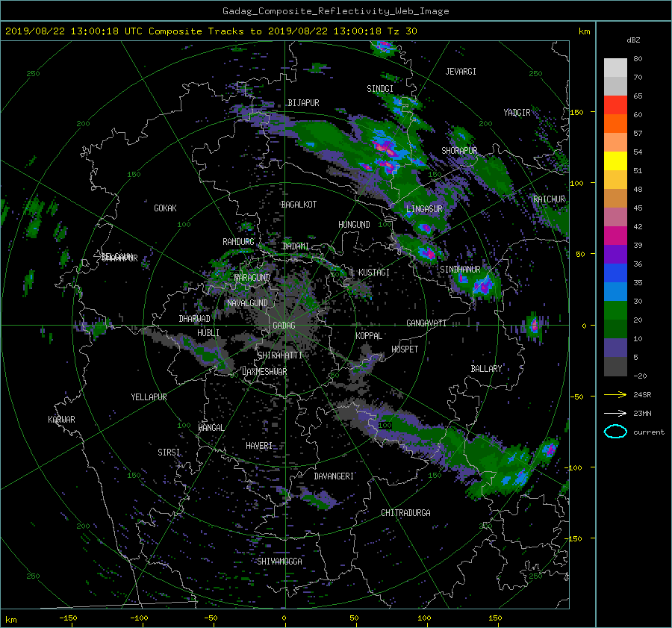672x628 pixels.
Task: Pick the pink 42-45 dBZ legend swatch
Action: pos(615,217)
